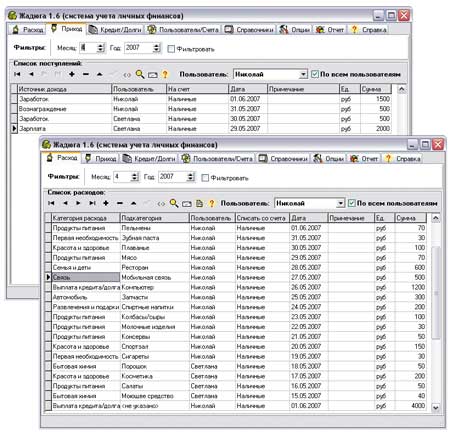The width and height of the screenshot is (450, 433).
Task: Increase the year 2007 stepper in front window
Action: click(x=190, y=174)
